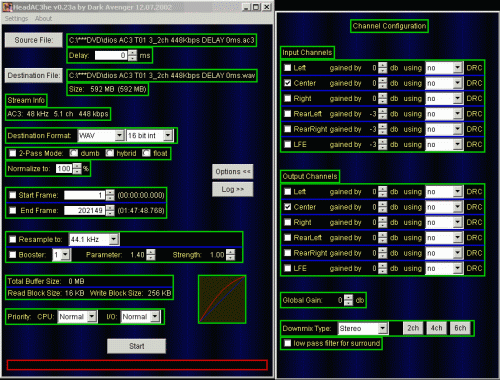
Task: Adjust the Normalize to percent stepper
Action: pyautogui.click(x=77, y=169)
